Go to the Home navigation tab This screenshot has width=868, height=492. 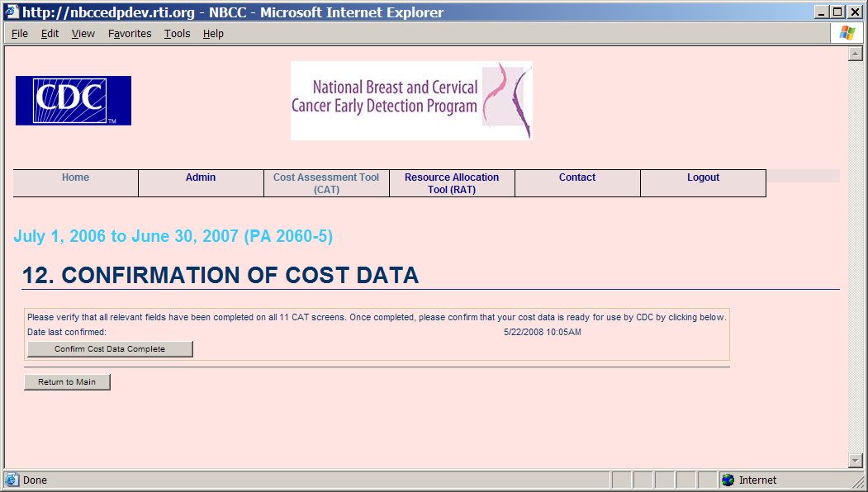[x=75, y=183]
